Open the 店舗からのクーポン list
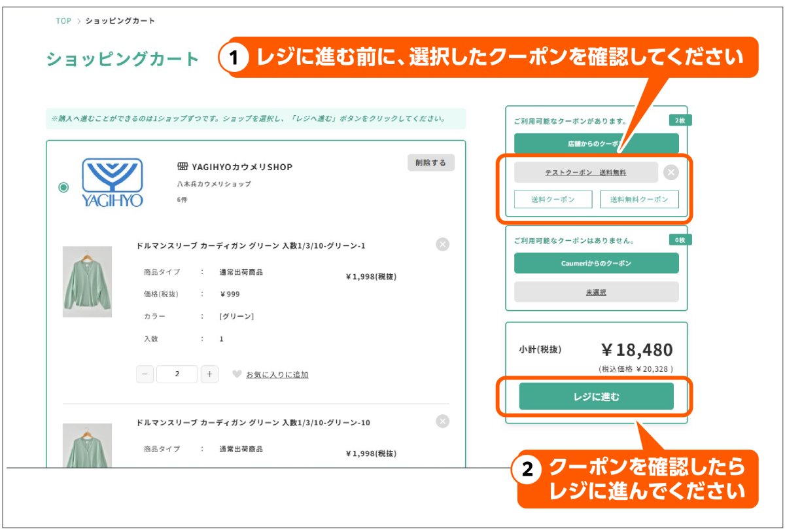Image resolution: width=785 pixels, height=532 pixels. (x=596, y=143)
